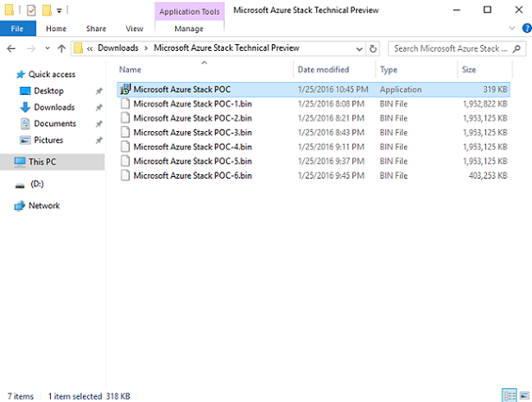The height and width of the screenshot is (402, 532).
Task: Click Microsoft Azure Stack Technical Preview breadcrumb
Action: point(226,47)
